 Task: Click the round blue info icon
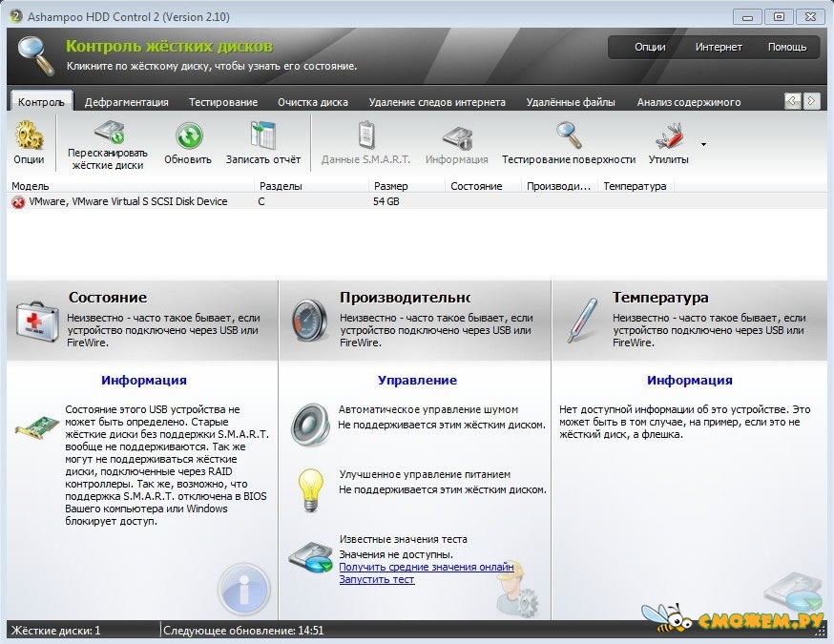[x=244, y=590]
